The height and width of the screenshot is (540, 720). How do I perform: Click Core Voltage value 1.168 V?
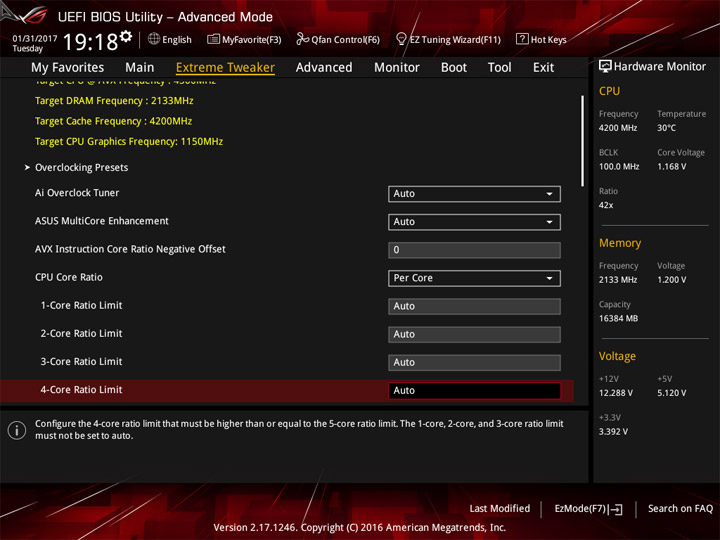pyautogui.click(x=672, y=167)
